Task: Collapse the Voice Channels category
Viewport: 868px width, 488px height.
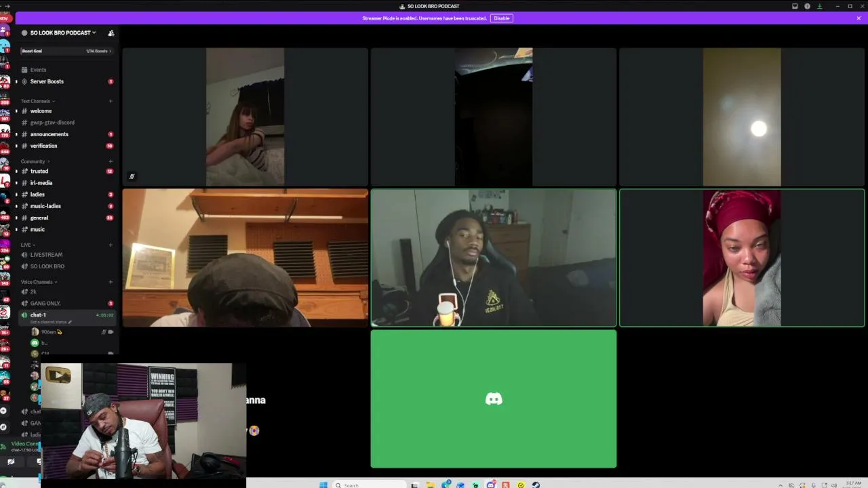Action: point(39,282)
